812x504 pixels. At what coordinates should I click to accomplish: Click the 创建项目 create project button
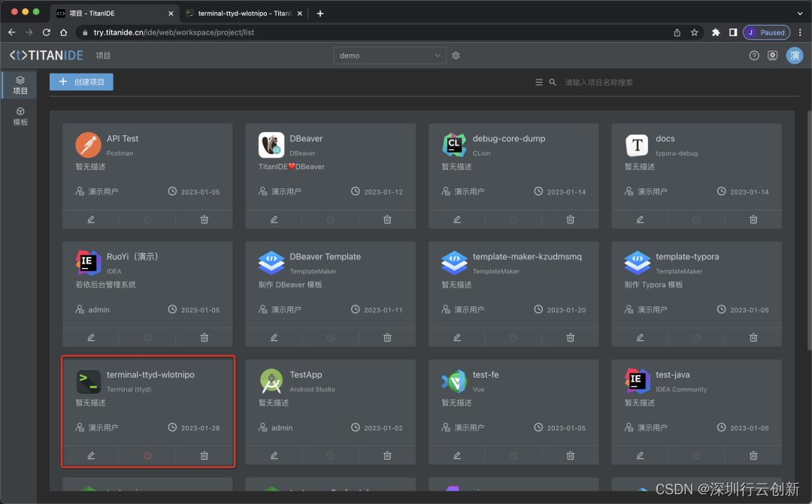(x=81, y=82)
